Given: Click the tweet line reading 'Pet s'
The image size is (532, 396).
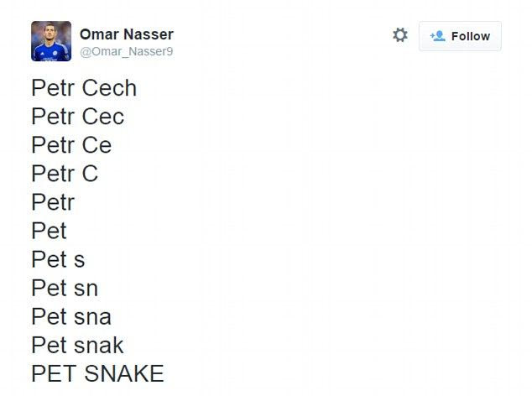Looking at the screenshot, I should point(58,259).
